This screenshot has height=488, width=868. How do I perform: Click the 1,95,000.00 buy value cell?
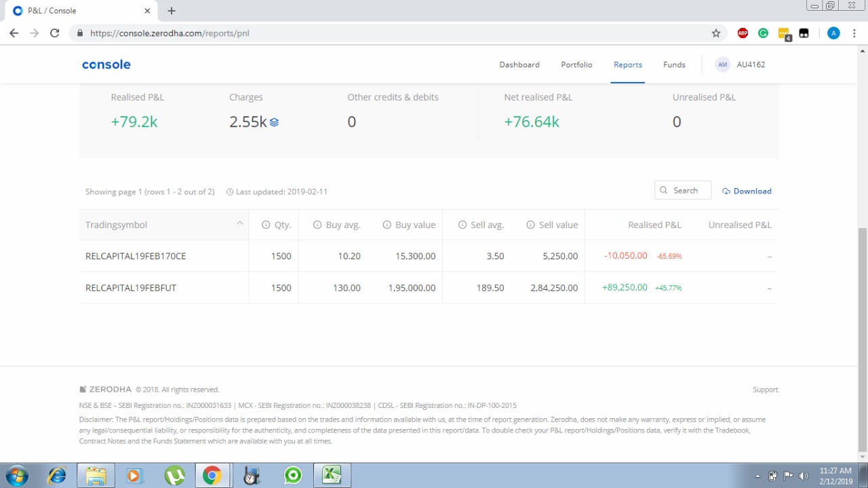pyautogui.click(x=412, y=288)
